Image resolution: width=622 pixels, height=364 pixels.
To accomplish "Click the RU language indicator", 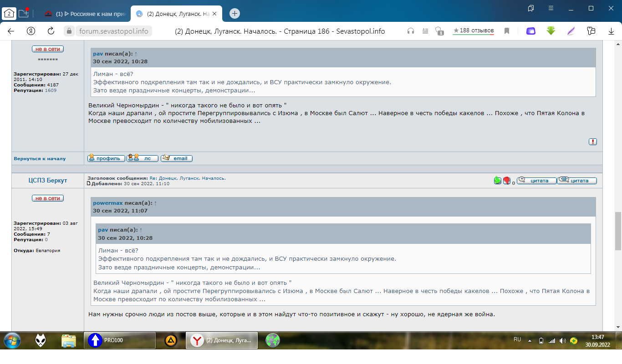I will pyautogui.click(x=517, y=339).
